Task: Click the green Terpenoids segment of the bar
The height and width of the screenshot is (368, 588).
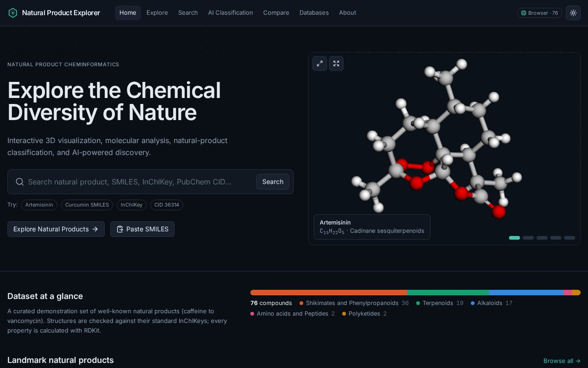Action: (448, 293)
